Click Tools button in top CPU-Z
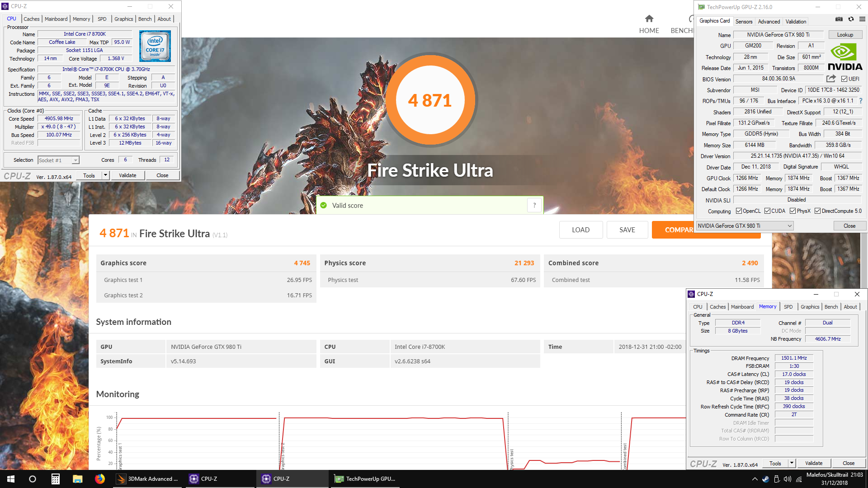Viewport: 868px width, 488px height. [x=89, y=175]
